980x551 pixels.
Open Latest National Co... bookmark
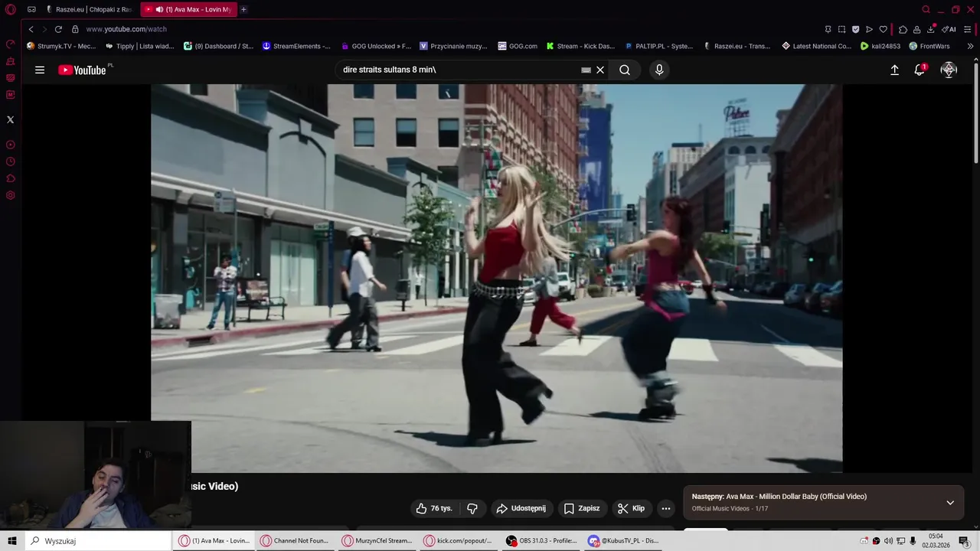pyautogui.click(x=816, y=46)
